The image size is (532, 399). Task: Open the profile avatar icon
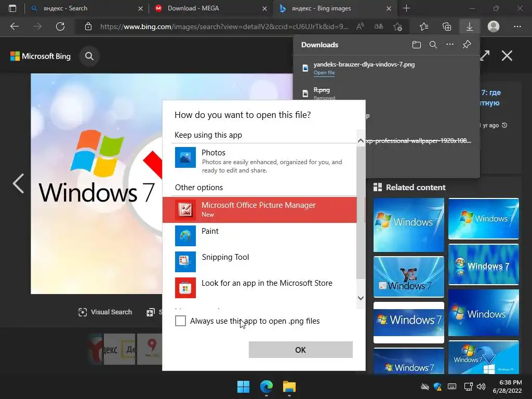coord(494,26)
